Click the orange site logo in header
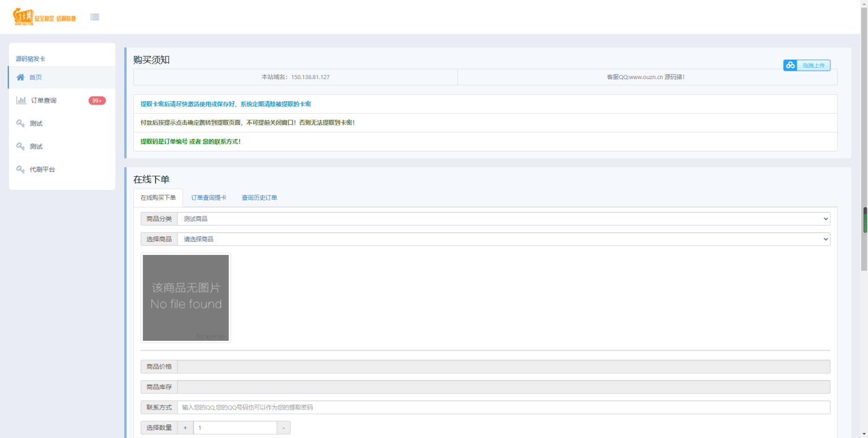This screenshot has width=868, height=438. pos(44,17)
